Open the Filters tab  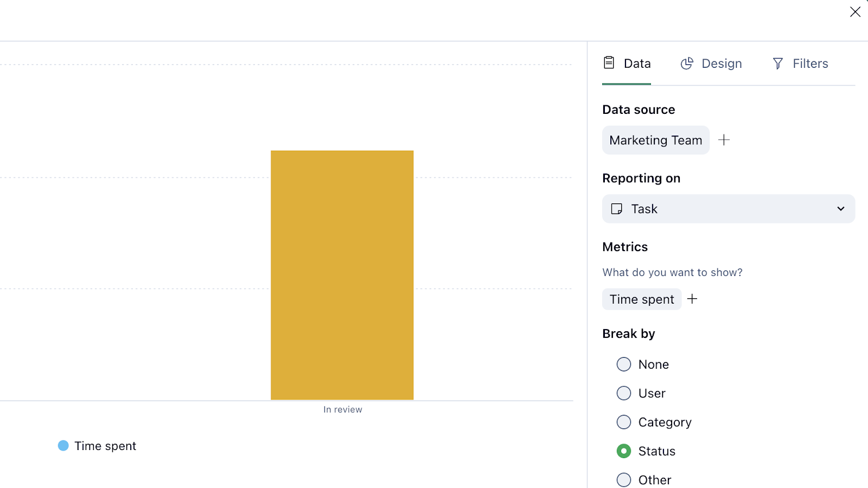[800, 63]
